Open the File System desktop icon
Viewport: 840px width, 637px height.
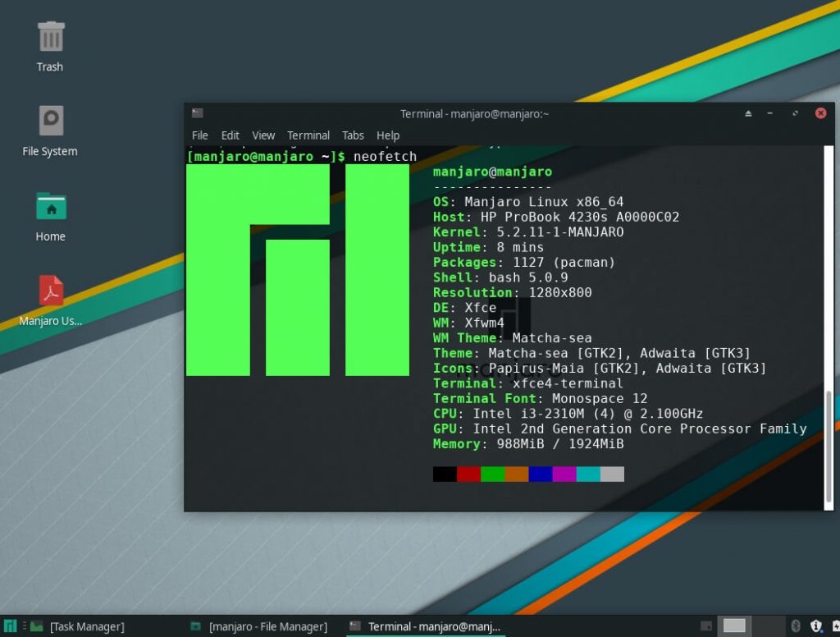click(51, 120)
